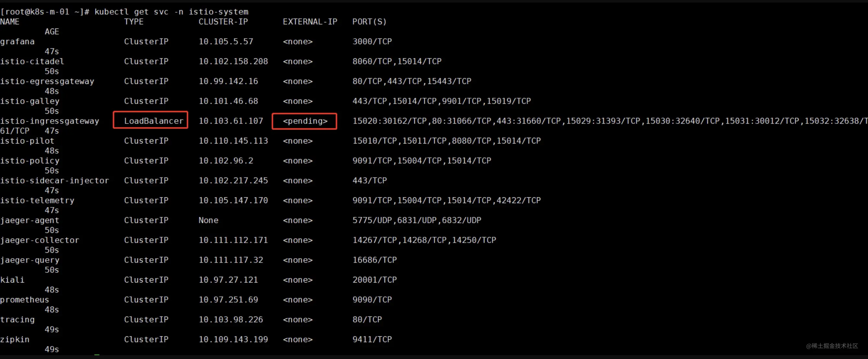Screen dimensions: 868x359
Task: Click the jaeger-agent None cluster IP
Action: [208, 220]
